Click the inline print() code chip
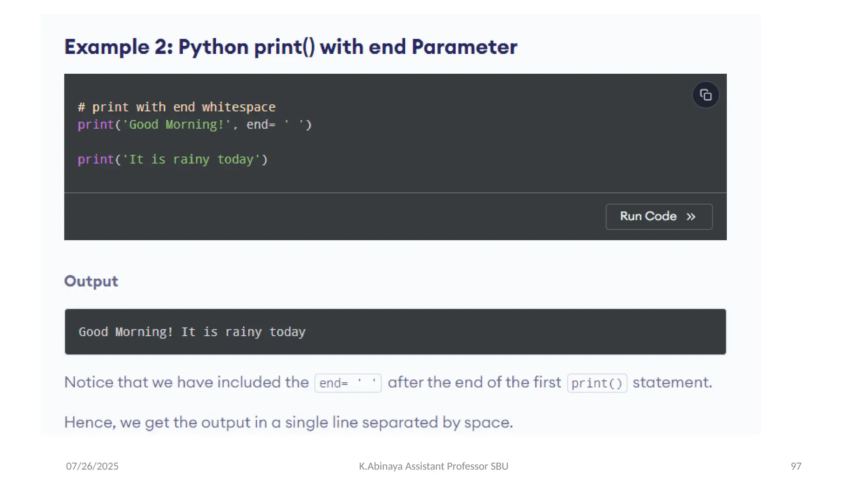868x488 pixels. click(x=597, y=383)
